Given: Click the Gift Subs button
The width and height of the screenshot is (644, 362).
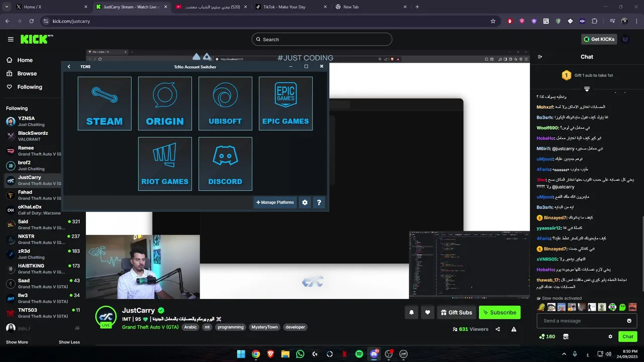Looking at the screenshot, I should pos(456,313).
